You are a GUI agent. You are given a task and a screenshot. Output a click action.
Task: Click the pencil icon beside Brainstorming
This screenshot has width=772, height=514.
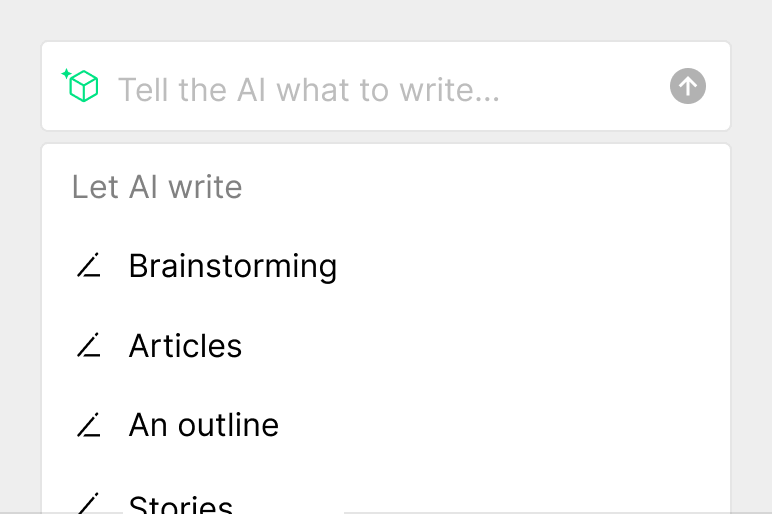pyautogui.click(x=89, y=266)
